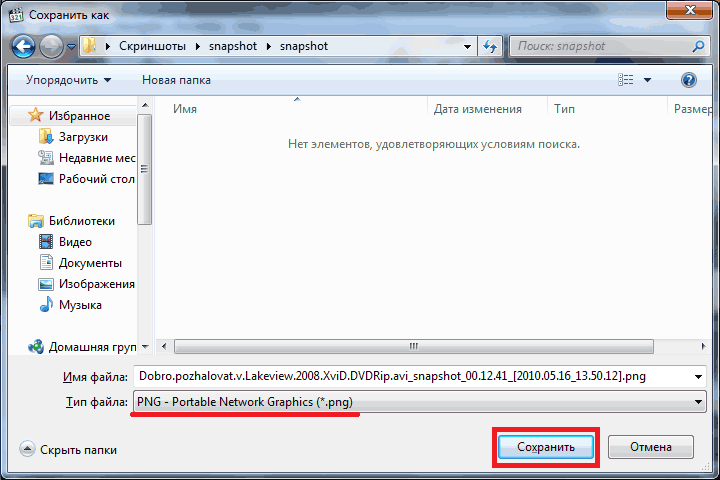Image resolution: width=720 pixels, height=480 pixels.
Task: Open the help question mark icon
Action: pyautogui.click(x=688, y=80)
